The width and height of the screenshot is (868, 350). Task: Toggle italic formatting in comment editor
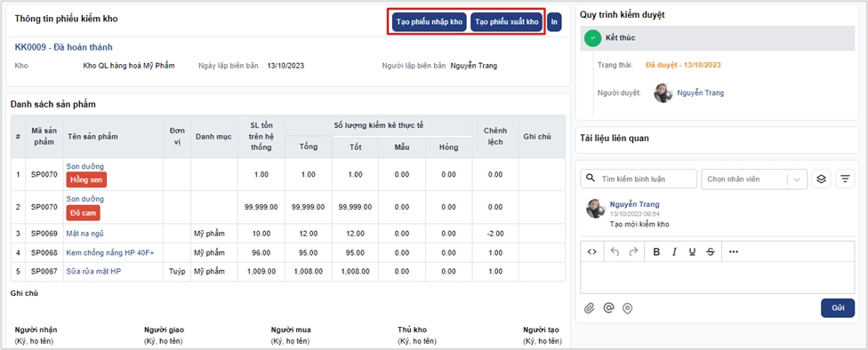tap(674, 251)
